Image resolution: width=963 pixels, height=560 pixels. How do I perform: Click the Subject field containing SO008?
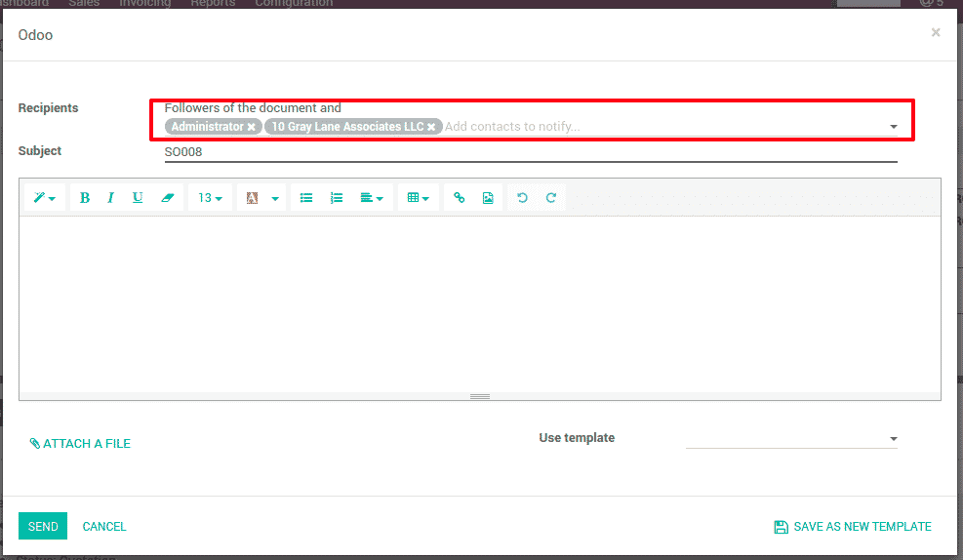click(x=530, y=152)
